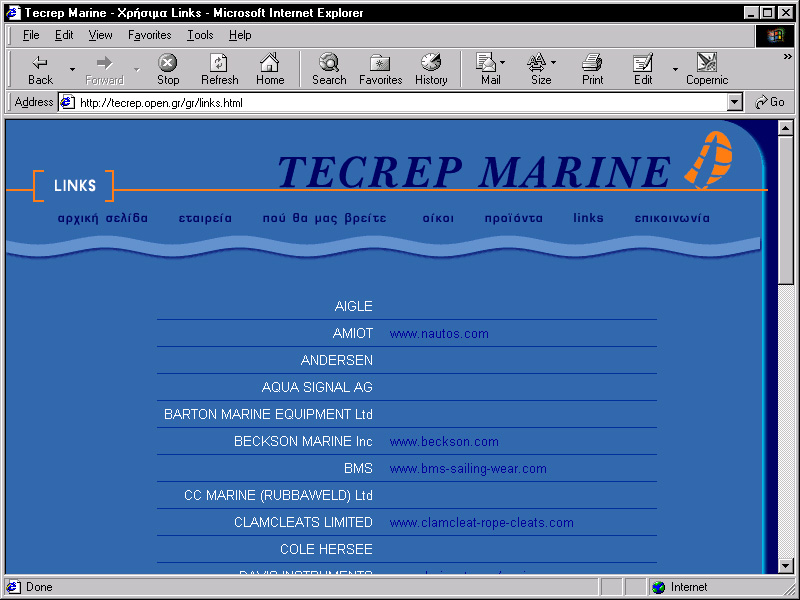
Task: Open the File menu
Action: [31, 35]
